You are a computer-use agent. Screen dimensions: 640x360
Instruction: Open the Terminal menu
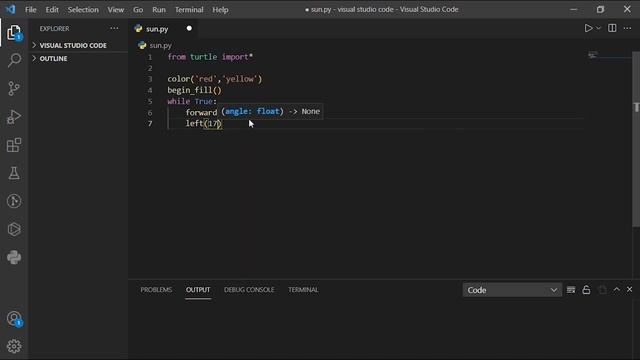point(189,9)
